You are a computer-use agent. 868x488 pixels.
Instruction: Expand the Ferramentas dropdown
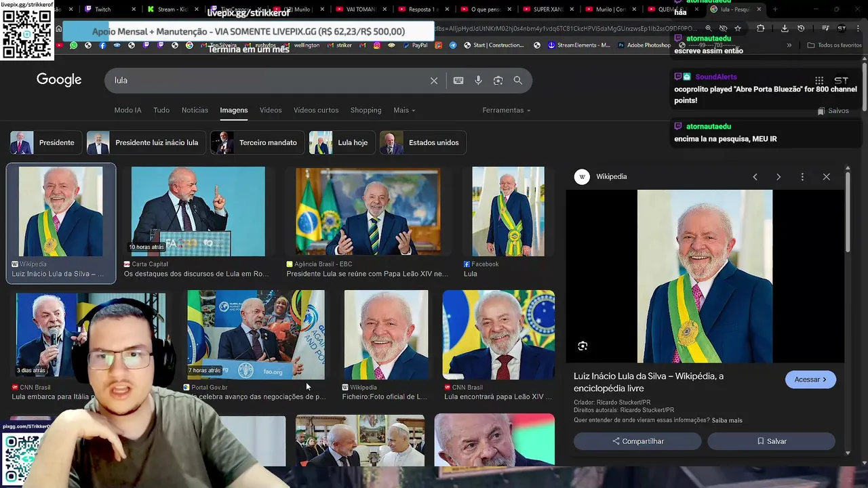pyautogui.click(x=506, y=110)
